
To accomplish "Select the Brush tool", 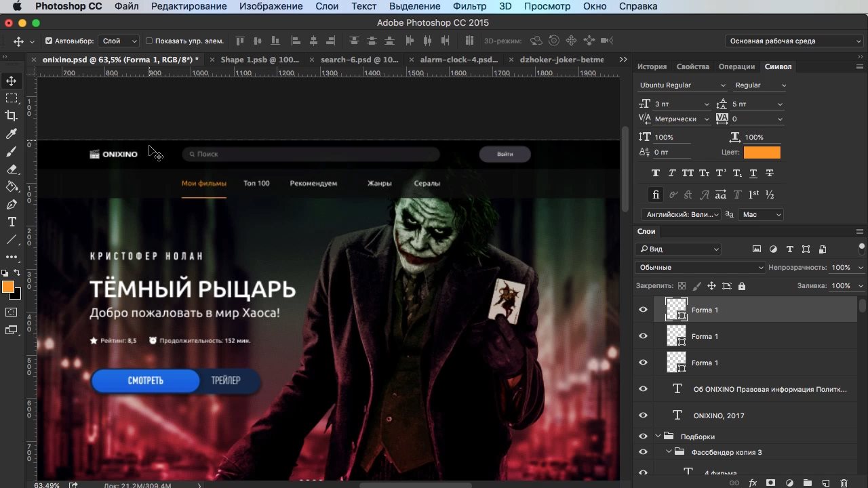I will click(12, 152).
